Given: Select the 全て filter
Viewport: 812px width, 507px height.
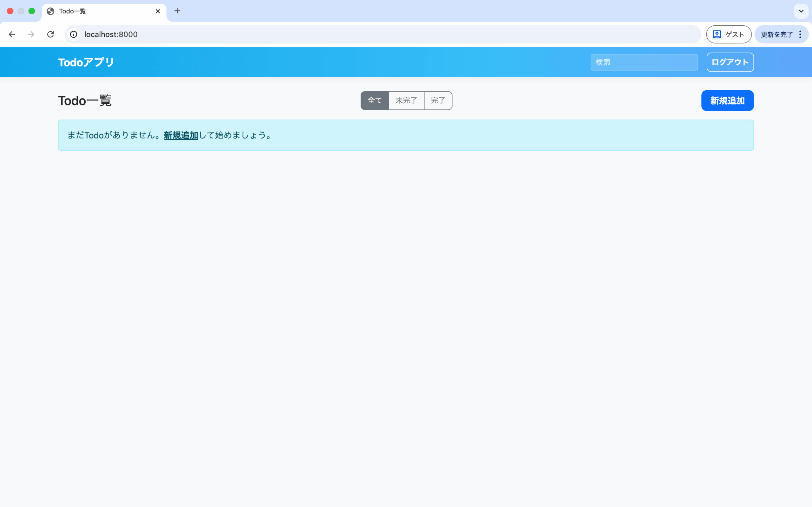Looking at the screenshot, I should pyautogui.click(x=375, y=100).
